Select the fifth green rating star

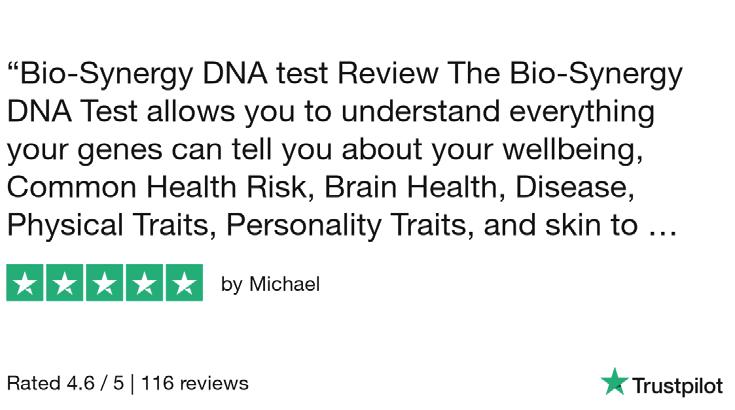pyautogui.click(x=183, y=283)
